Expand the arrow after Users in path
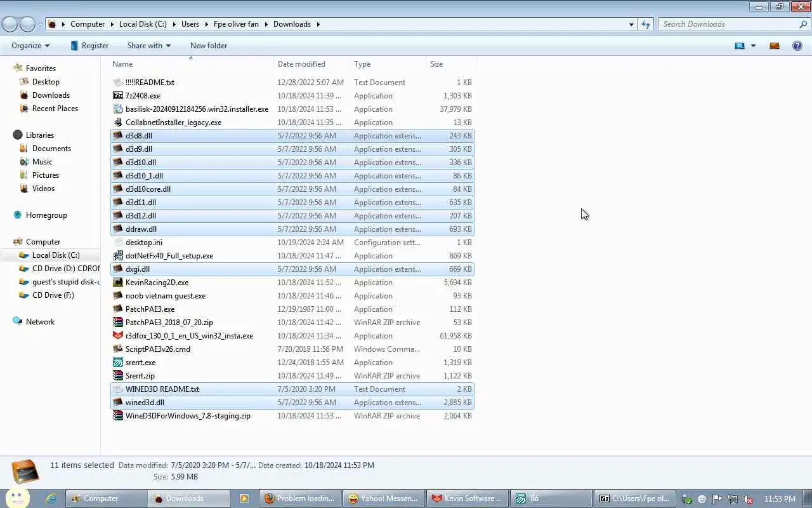Image resolution: width=812 pixels, height=508 pixels. (x=206, y=24)
